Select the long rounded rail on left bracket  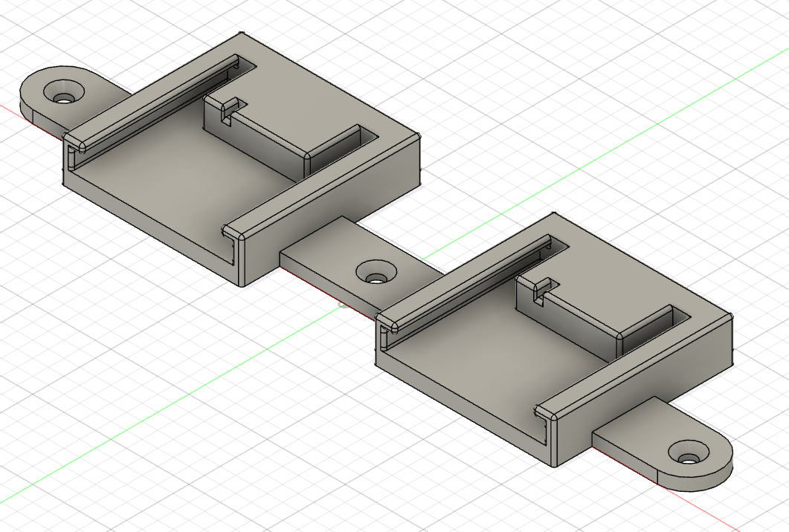click(155, 102)
